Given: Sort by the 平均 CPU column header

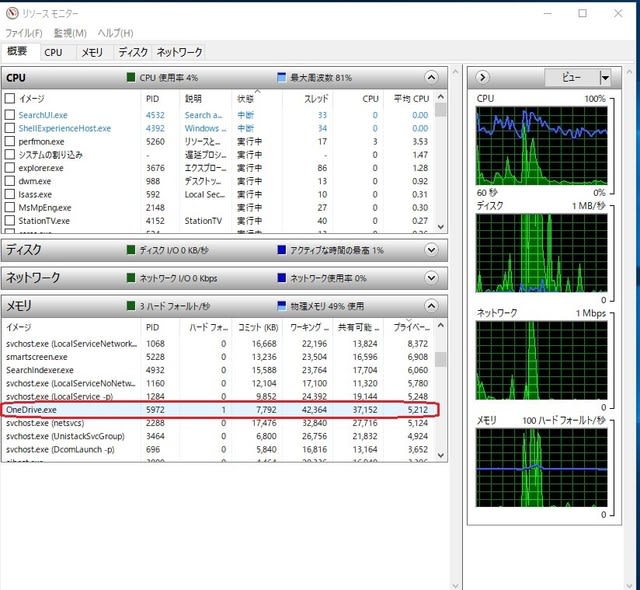Looking at the screenshot, I should point(411,99).
